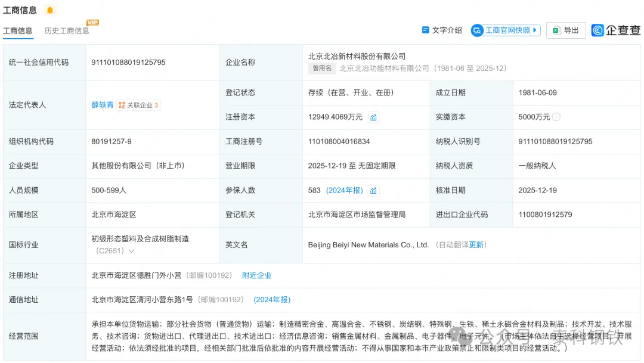This screenshot has height=363, width=644.
Task: Open legal representative 薛轶青 link
Action: click(x=103, y=105)
